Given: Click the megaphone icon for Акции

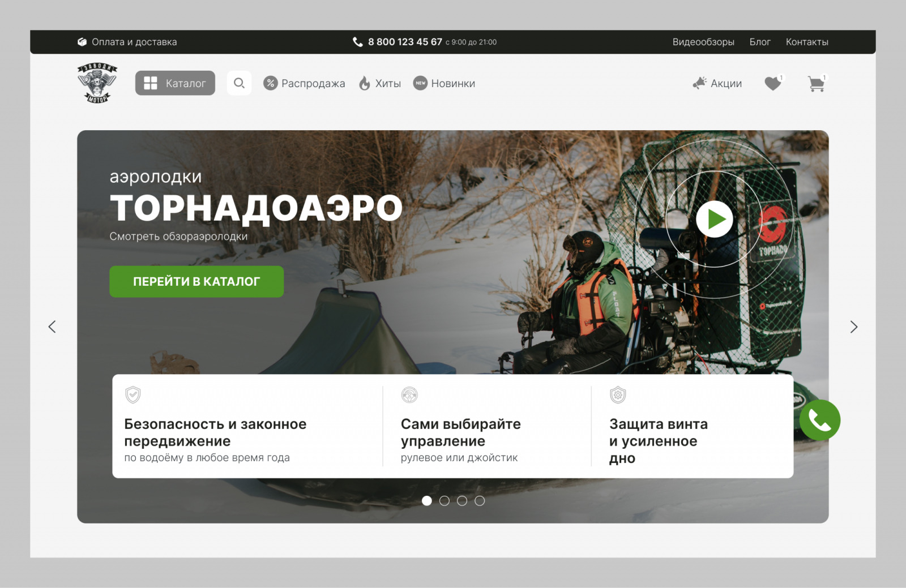Looking at the screenshot, I should click(700, 83).
